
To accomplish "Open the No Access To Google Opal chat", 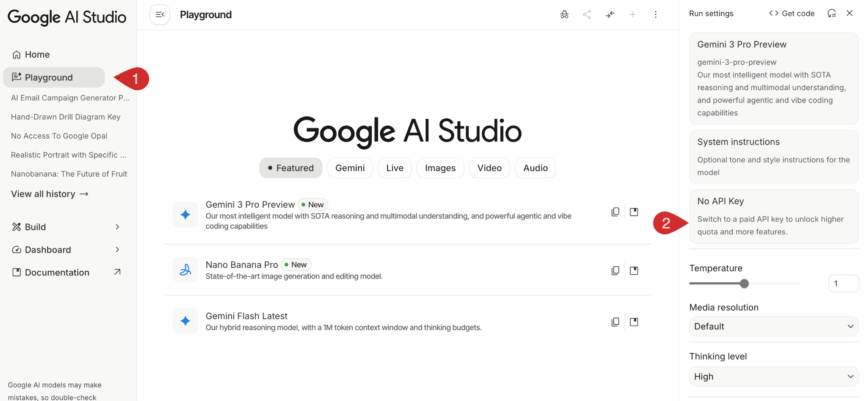I will point(59,136).
